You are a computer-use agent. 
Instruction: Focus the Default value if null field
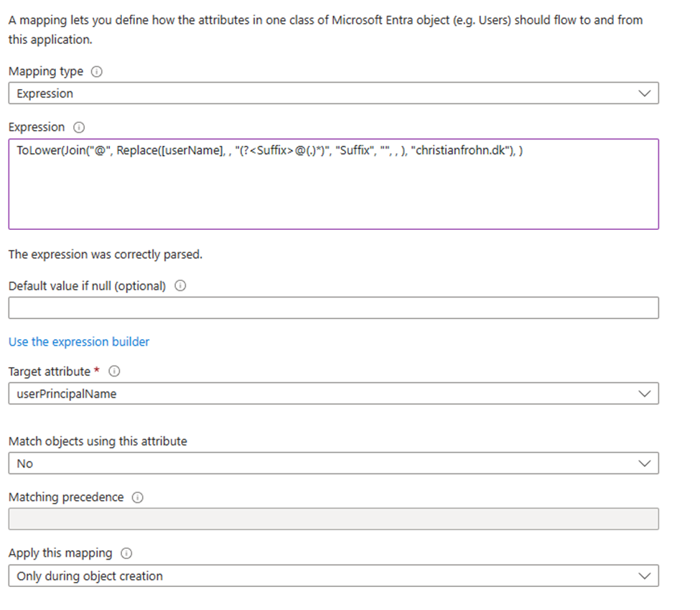tap(333, 308)
